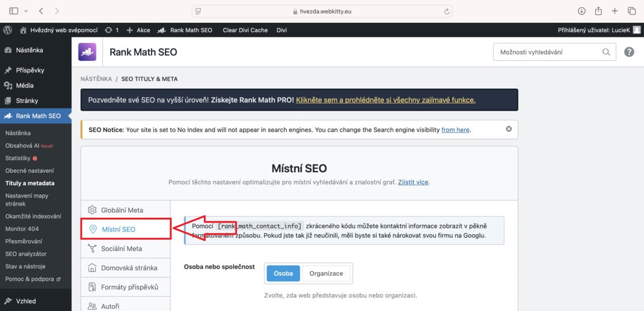
Task: Open the help question mark icon
Action: (x=629, y=52)
